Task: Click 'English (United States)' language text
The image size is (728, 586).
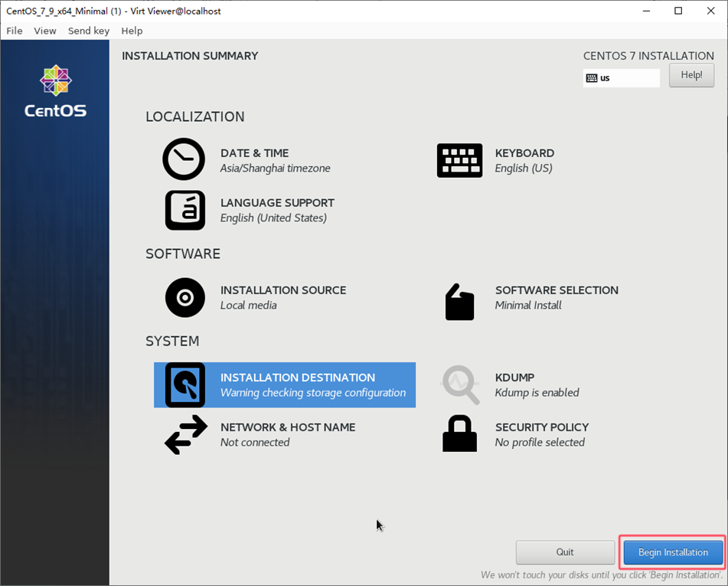Action: point(273,218)
